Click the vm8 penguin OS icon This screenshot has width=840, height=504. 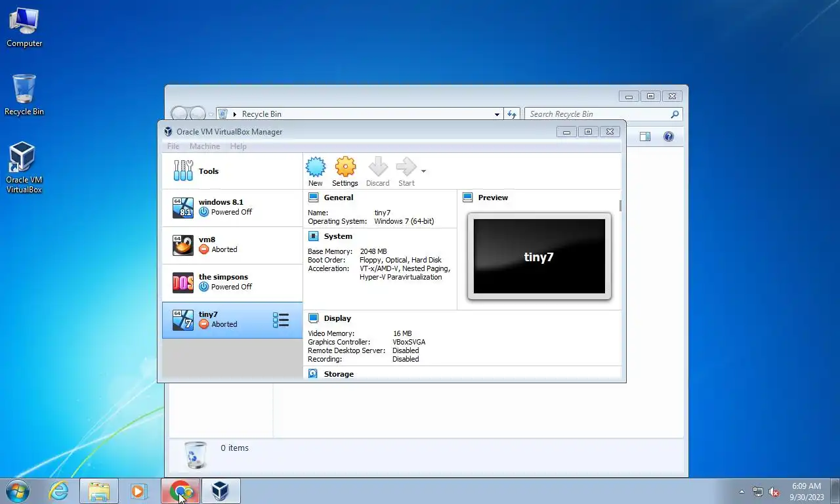pyautogui.click(x=183, y=245)
